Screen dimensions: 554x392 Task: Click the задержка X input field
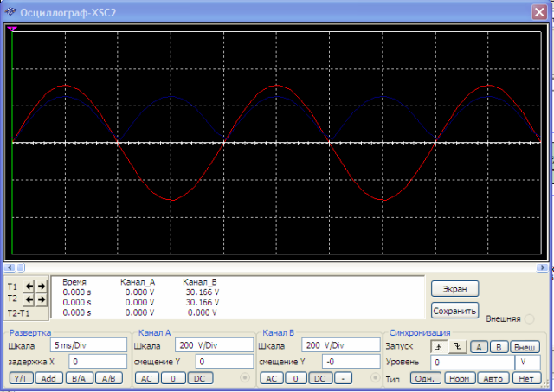click(98, 362)
